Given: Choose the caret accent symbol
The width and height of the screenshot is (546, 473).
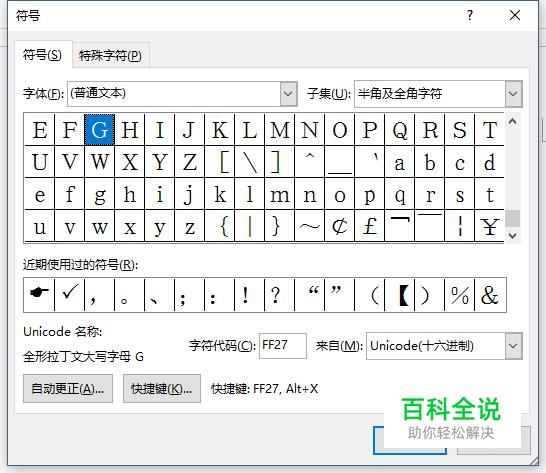Looking at the screenshot, I should click(309, 162).
